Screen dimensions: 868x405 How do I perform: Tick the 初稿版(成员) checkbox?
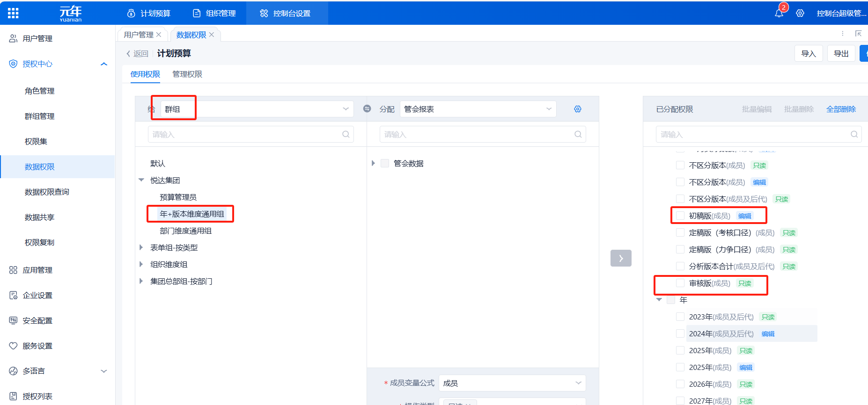[x=680, y=216]
